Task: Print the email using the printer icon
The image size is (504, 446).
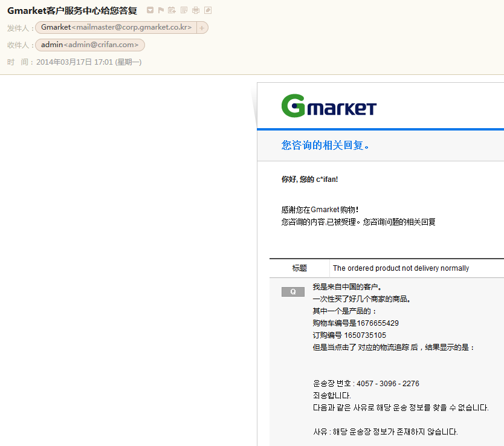Action: point(196,10)
